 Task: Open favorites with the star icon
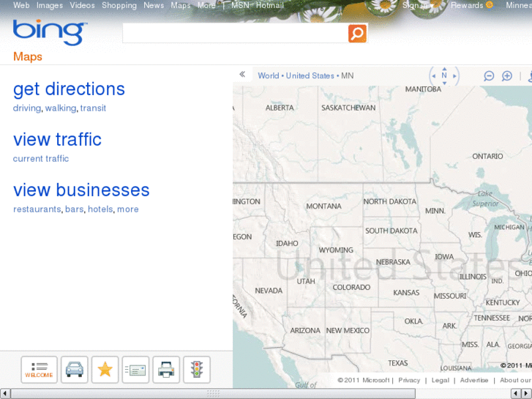(x=105, y=370)
